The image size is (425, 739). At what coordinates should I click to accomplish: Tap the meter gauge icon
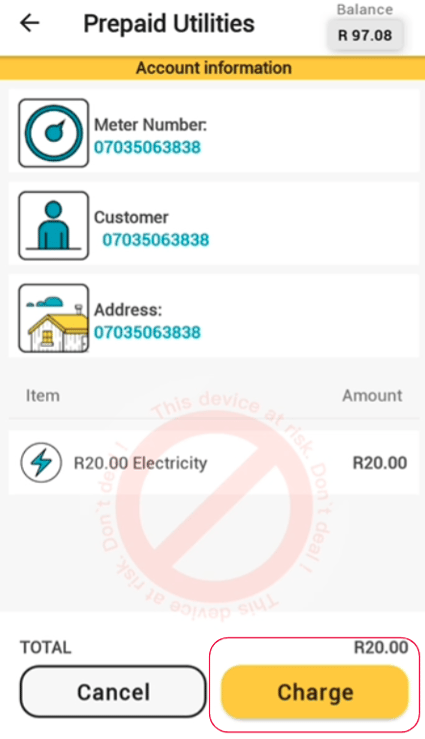pos(53,133)
